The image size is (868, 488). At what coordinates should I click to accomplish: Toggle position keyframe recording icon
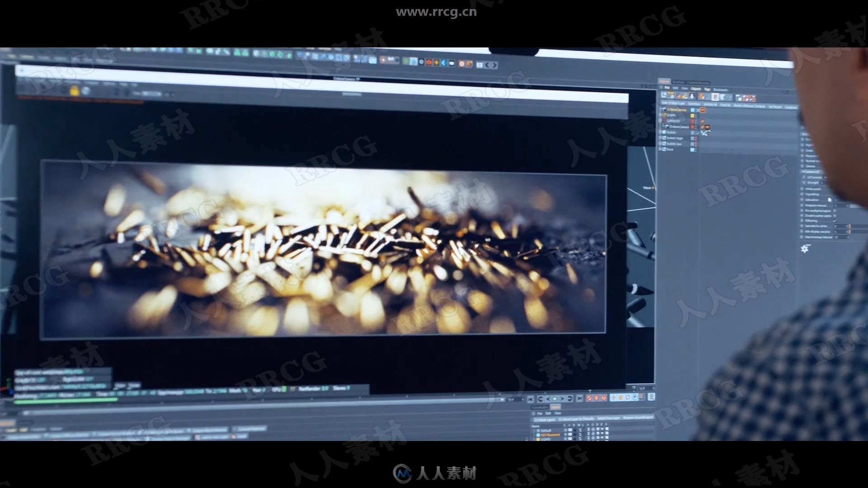pos(613,397)
